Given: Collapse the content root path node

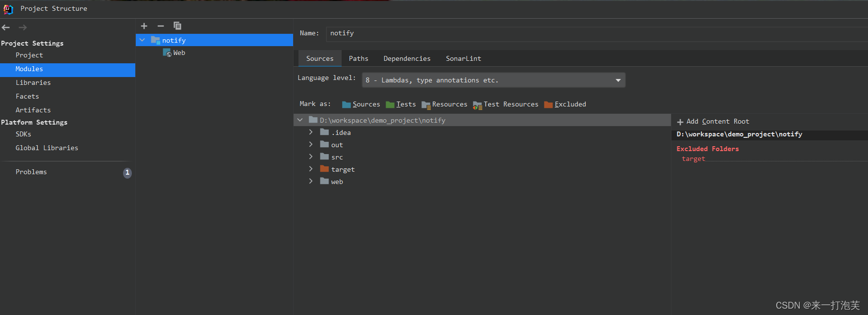Looking at the screenshot, I should tap(300, 120).
